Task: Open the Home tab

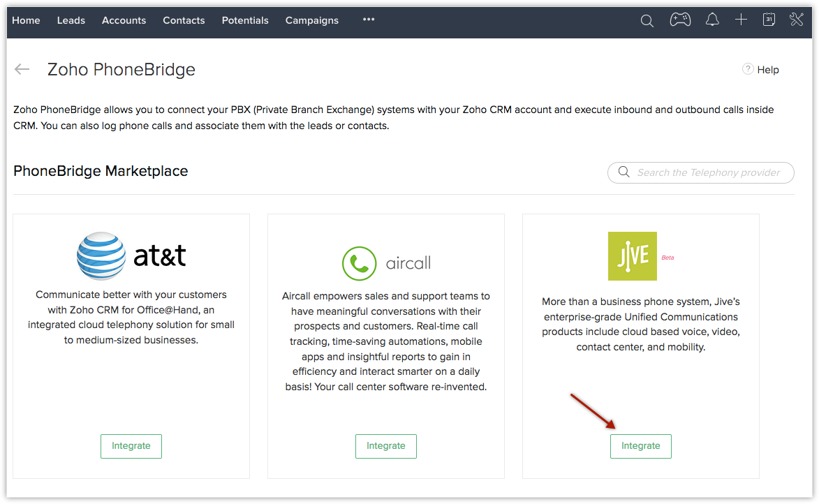Action: [x=26, y=20]
